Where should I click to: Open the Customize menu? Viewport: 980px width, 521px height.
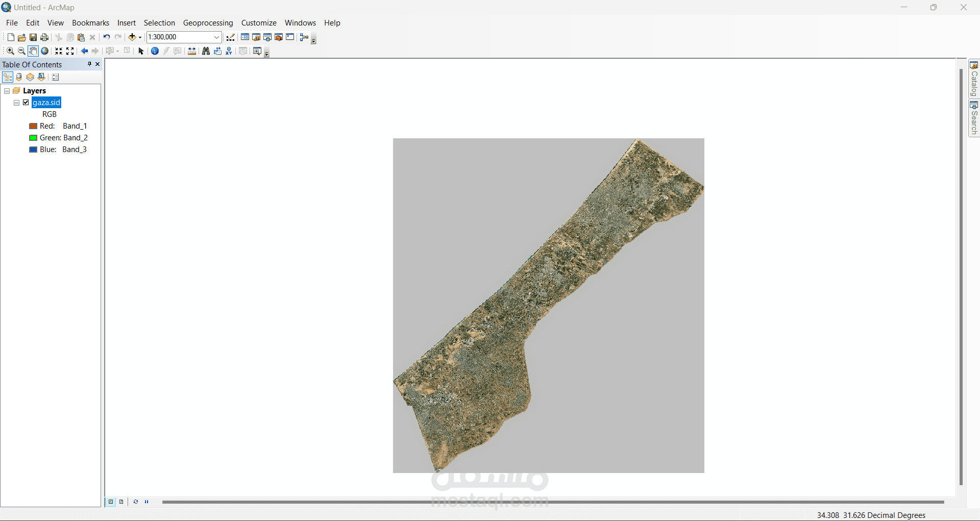(259, 23)
